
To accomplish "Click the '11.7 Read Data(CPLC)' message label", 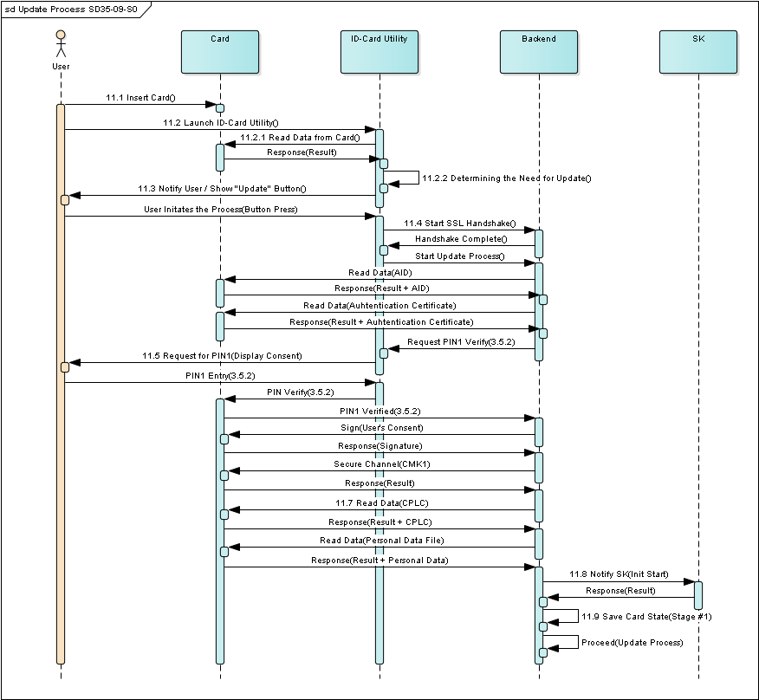I will coord(382,503).
